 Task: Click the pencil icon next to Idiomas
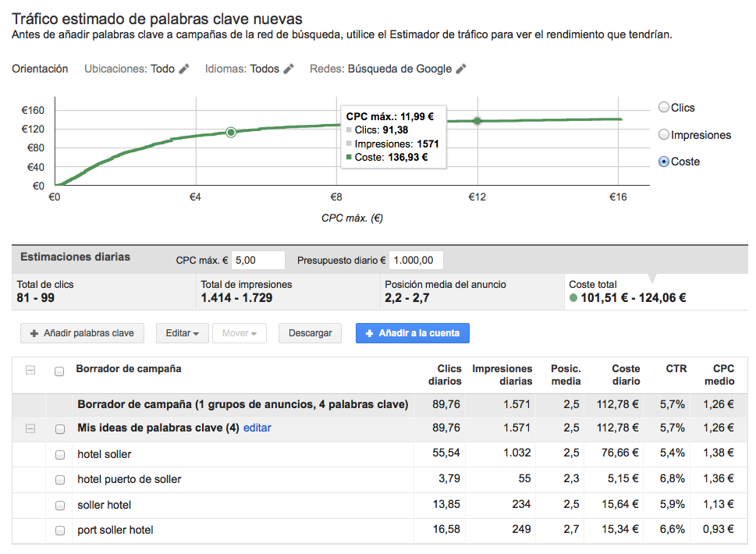[x=289, y=69]
